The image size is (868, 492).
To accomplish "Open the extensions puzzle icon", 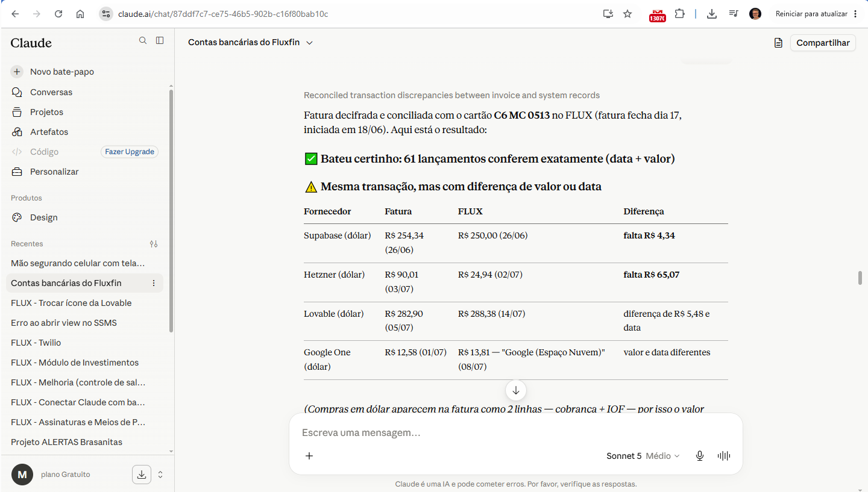I will 680,14.
